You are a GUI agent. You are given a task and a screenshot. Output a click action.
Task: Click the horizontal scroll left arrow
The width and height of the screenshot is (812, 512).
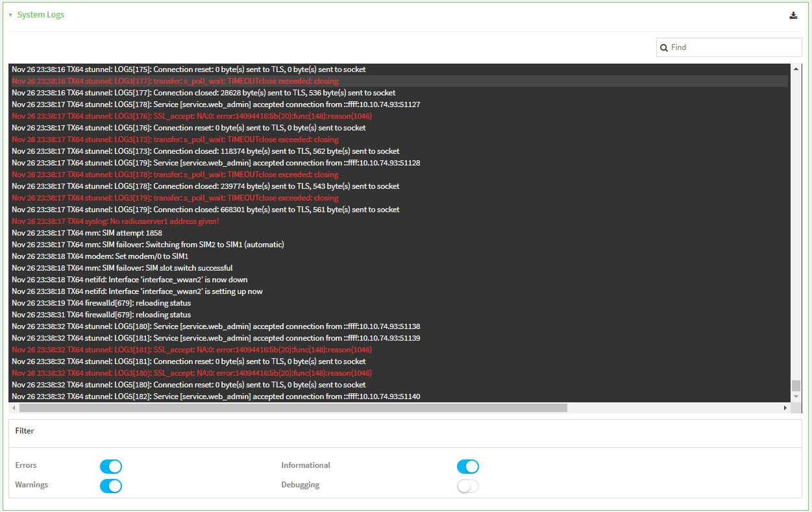pyautogui.click(x=14, y=408)
